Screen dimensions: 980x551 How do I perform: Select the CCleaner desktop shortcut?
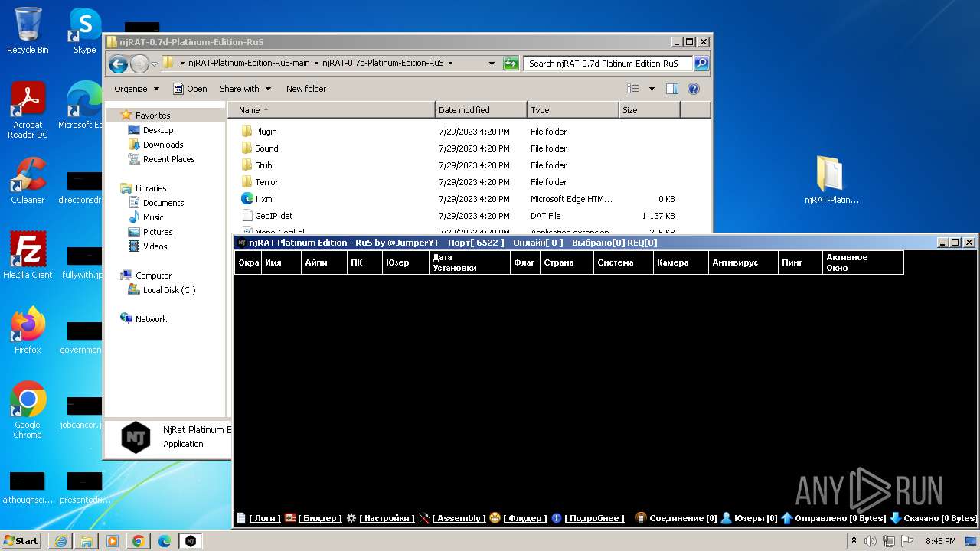[x=28, y=181]
